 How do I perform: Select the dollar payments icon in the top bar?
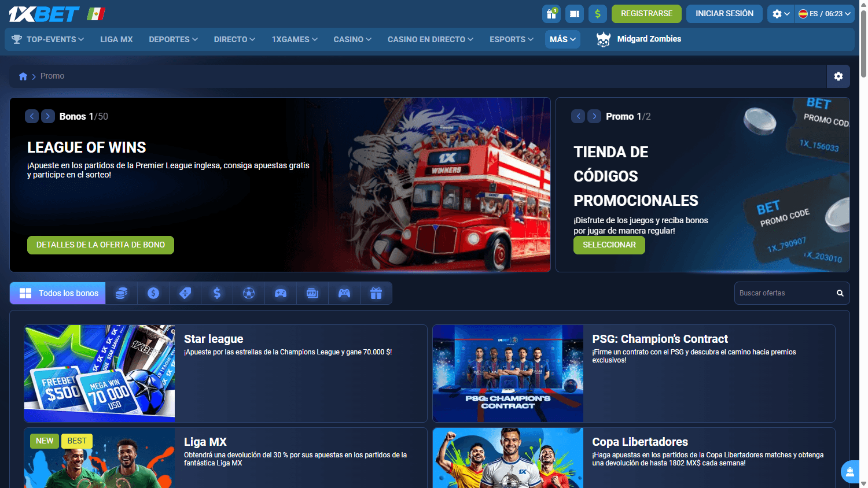pyautogui.click(x=597, y=13)
